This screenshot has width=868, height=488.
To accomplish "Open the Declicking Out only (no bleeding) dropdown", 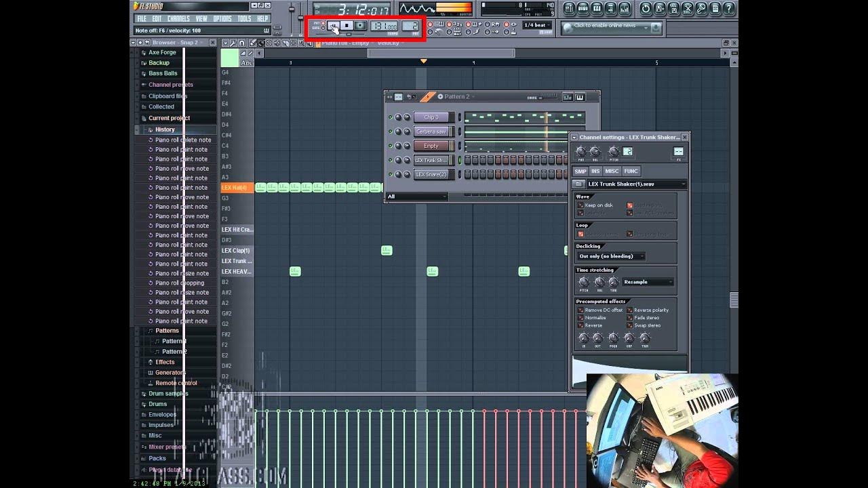I will (610, 256).
